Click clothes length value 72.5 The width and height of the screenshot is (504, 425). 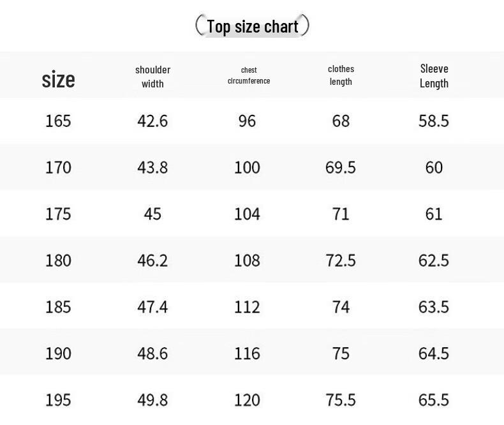(341, 260)
